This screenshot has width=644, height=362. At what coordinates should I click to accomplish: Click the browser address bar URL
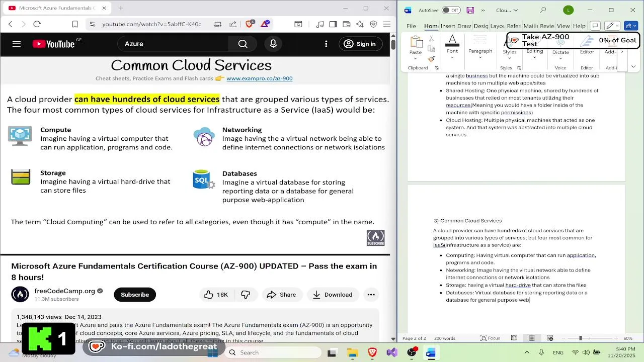(x=151, y=24)
